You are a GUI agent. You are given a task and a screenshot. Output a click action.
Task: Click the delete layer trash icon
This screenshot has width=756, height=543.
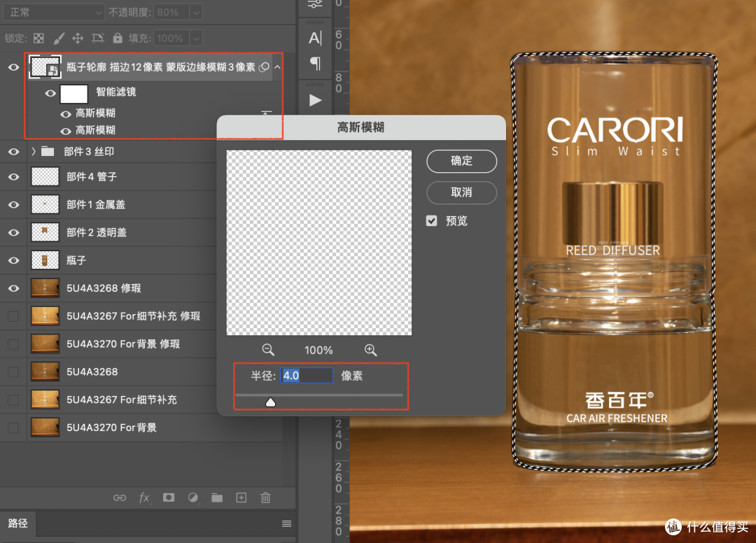266,498
